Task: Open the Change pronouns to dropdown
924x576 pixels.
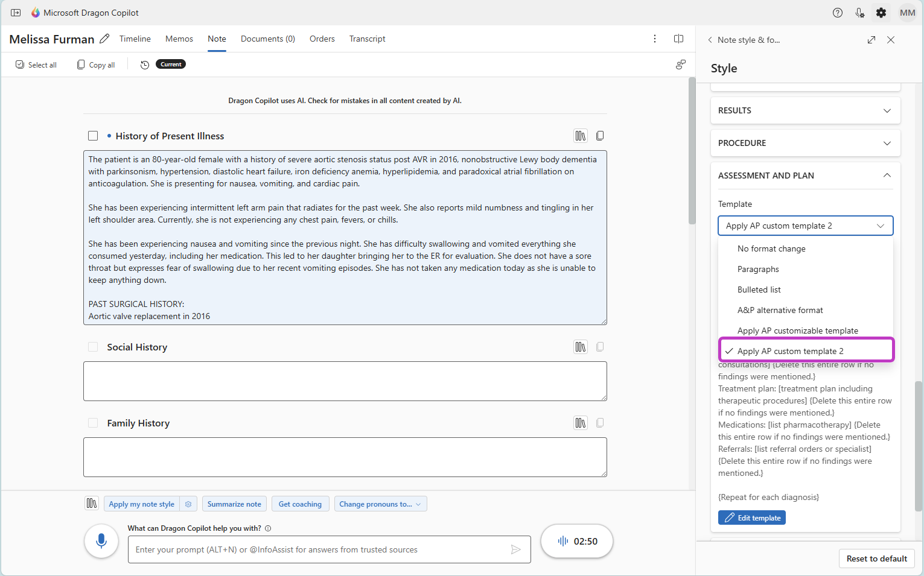Action: click(x=380, y=504)
